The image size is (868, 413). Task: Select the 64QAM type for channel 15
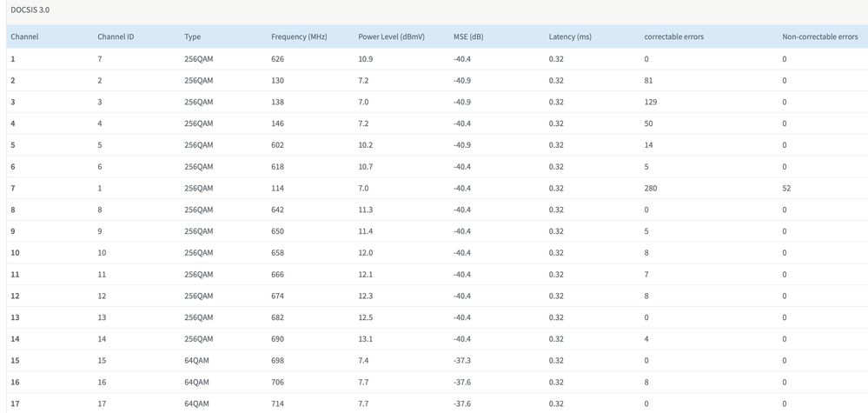tap(196, 360)
